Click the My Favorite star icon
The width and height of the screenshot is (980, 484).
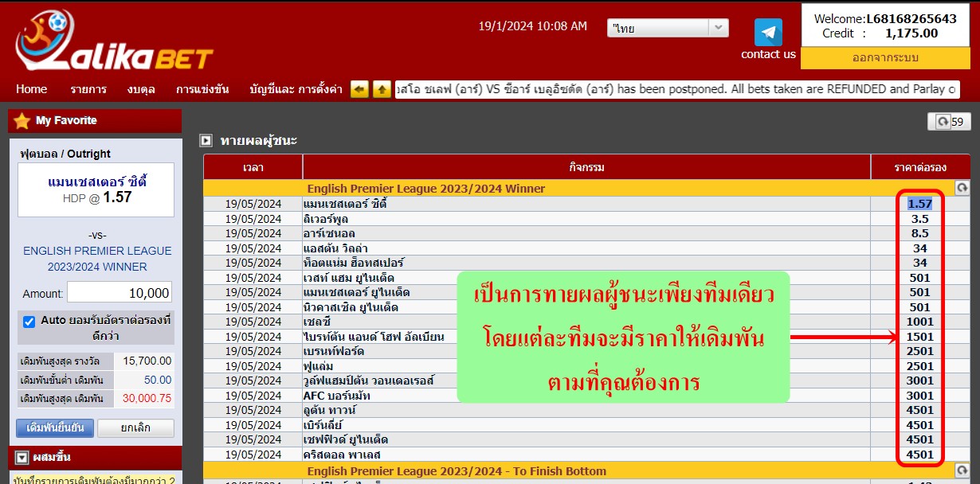(x=22, y=121)
